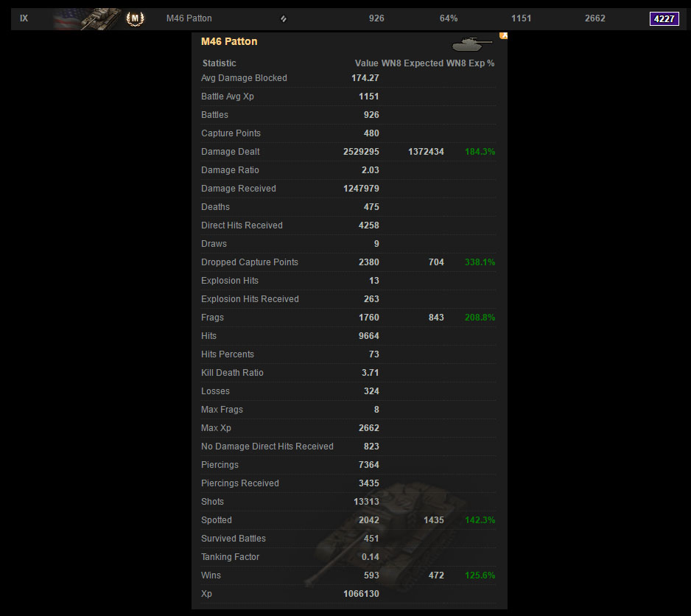
Task: Click the 208.8% frags percentage value
Action: click(x=480, y=318)
